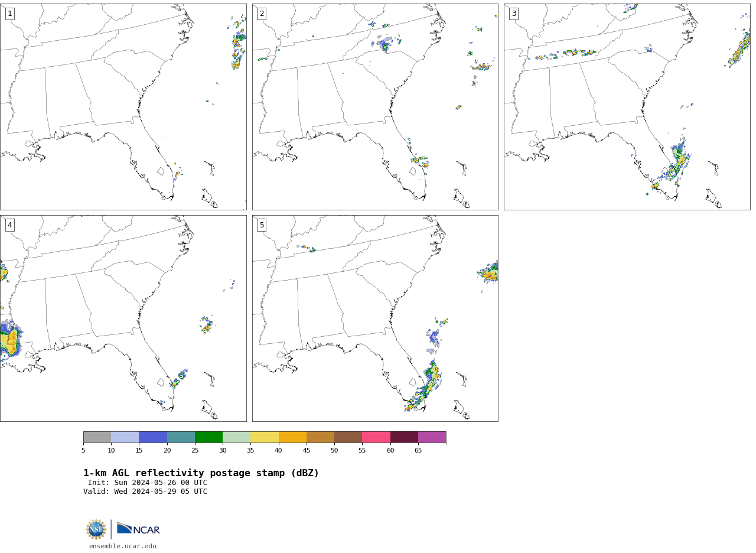Click the number label '5' in fifth panel
Screen dimensions: 756x553
tap(262, 225)
